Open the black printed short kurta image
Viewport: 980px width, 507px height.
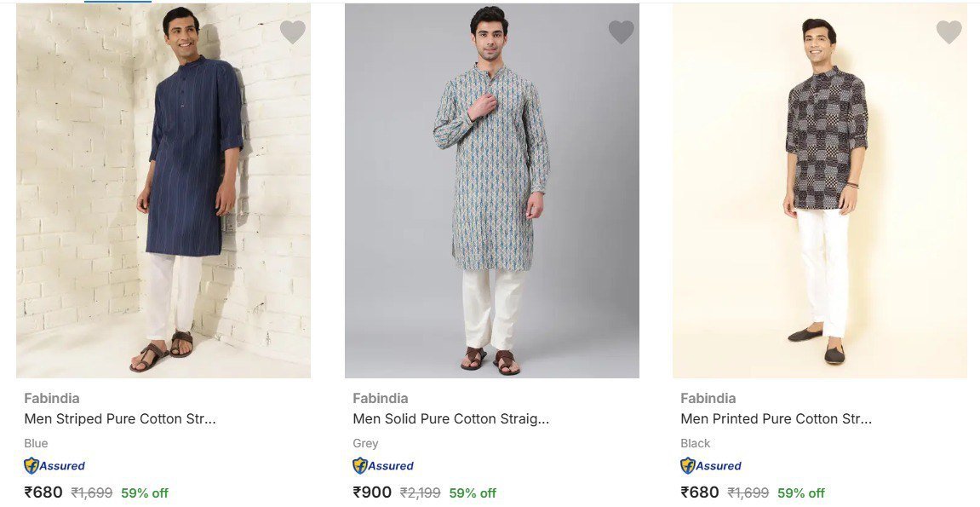(x=819, y=191)
